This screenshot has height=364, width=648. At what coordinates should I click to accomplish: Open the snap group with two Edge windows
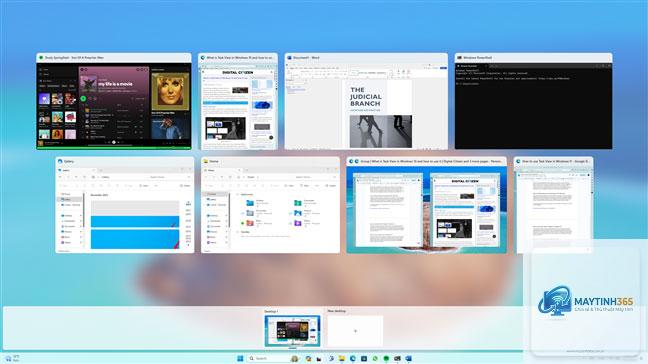point(426,205)
